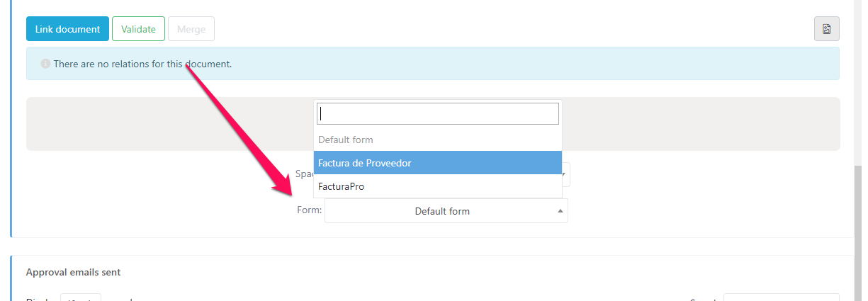868x301 pixels.
Task: Click the Form field showing Default form
Action: coord(441,211)
